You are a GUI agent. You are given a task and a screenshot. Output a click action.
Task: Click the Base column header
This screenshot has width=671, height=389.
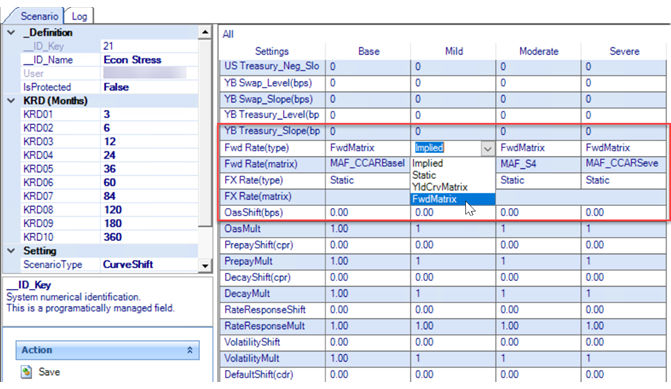tap(368, 51)
